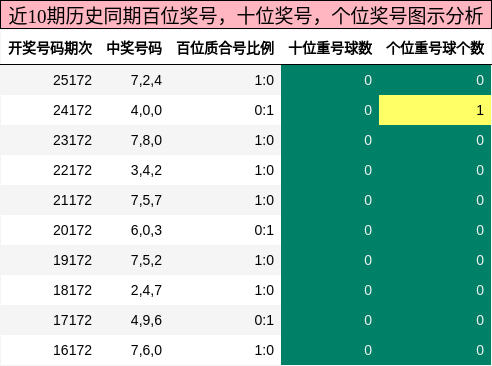Click 个位重号球个数 value in row 21172
Image resolution: width=492 pixels, height=366 pixels.
pos(480,200)
